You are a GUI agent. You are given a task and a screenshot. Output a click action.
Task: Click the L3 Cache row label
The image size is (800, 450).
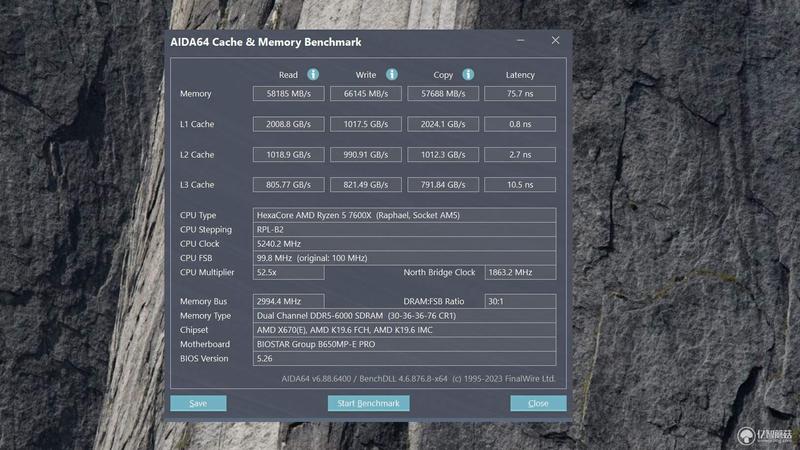(197, 185)
